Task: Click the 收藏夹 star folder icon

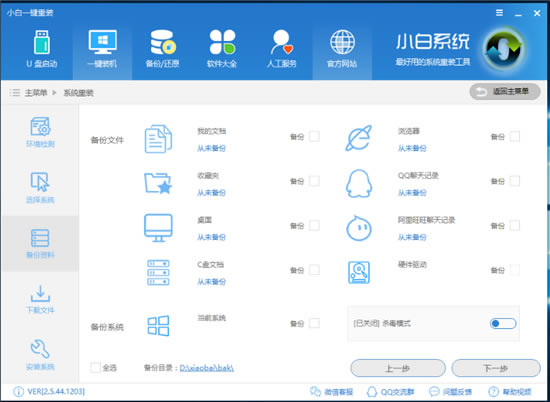Action: click(158, 183)
